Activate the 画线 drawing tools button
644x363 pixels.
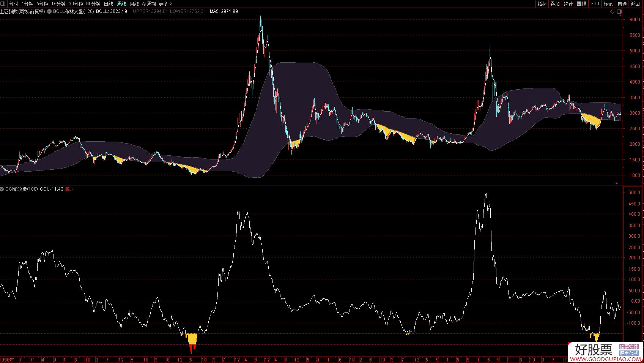pyautogui.click(x=581, y=4)
